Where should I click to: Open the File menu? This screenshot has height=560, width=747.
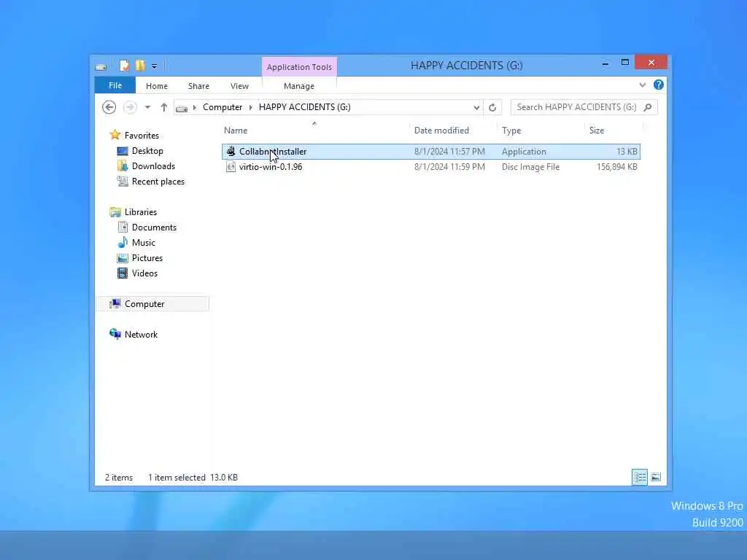click(115, 86)
